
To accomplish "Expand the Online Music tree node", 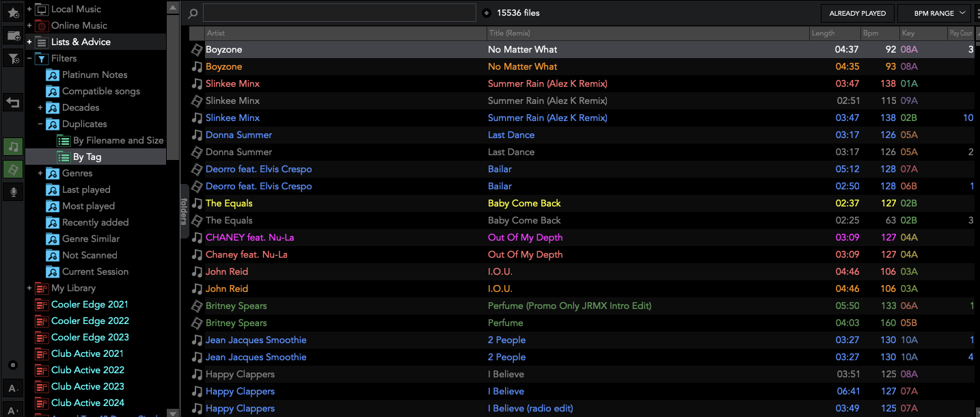I will tap(29, 25).
